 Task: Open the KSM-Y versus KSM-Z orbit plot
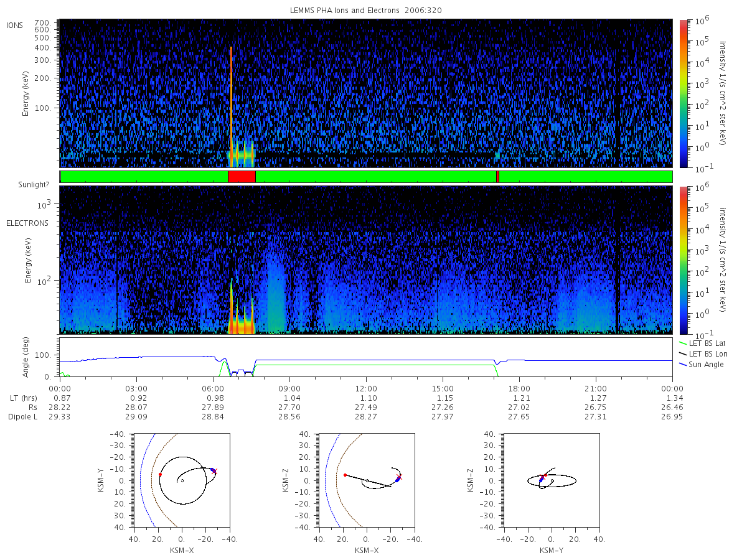coord(552,480)
